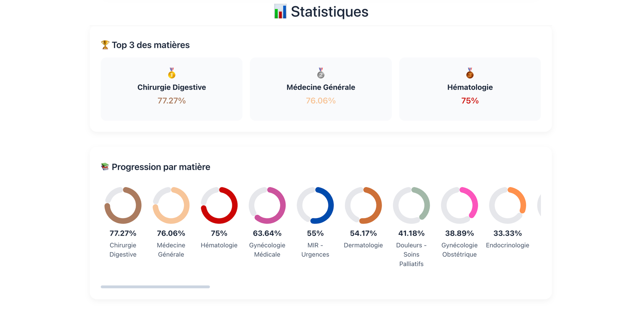Open the Chirurgie Digestive top-ranked card
Viewport: 644px width, 327px height.
(171, 89)
